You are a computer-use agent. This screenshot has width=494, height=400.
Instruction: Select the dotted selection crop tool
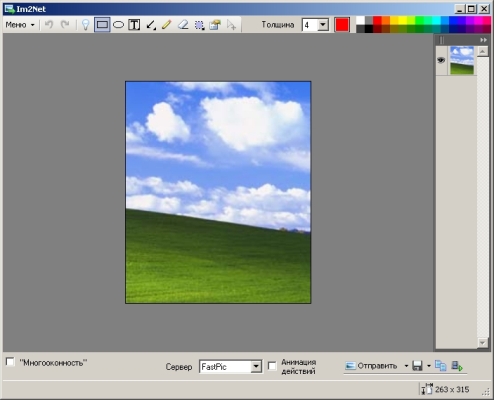point(199,25)
